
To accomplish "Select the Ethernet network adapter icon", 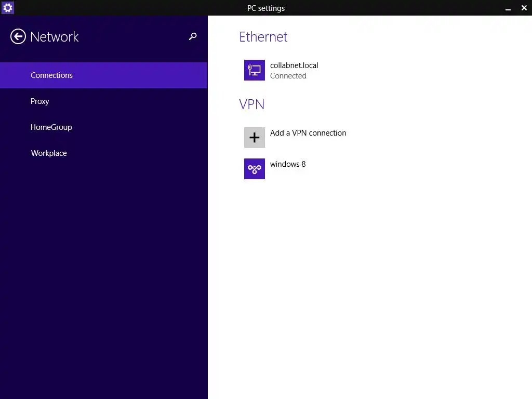I will pos(255,70).
